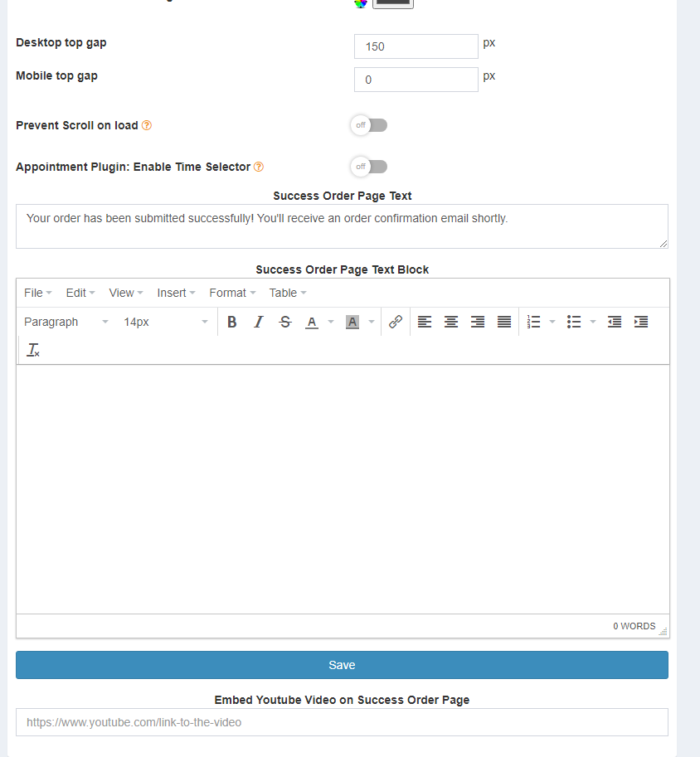Image resolution: width=700 pixels, height=757 pixels.
Task: Click the Mobile top gap field
Action: [416, 80]
